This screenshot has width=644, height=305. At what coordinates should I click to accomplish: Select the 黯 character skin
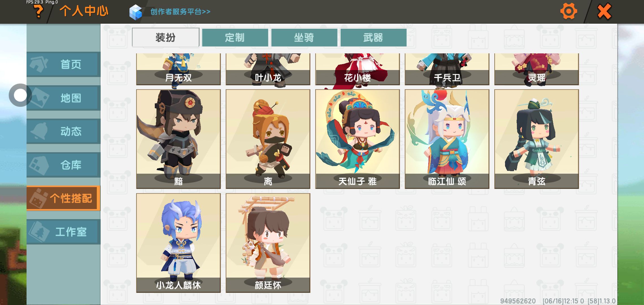pos(178,139)
